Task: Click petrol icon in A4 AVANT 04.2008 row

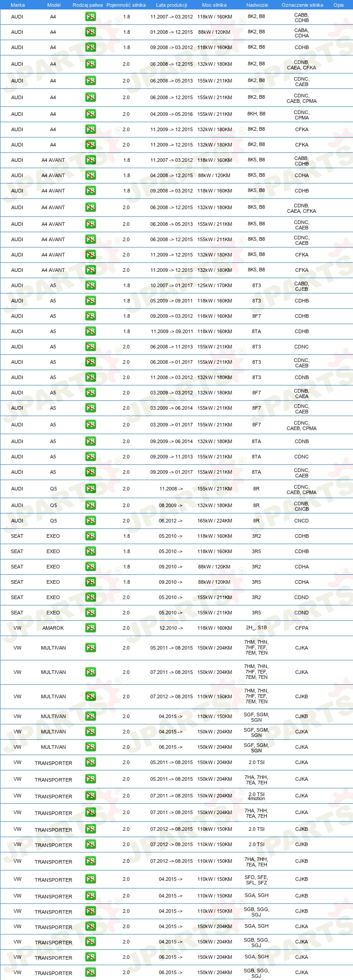Action: tap(90, 175)
